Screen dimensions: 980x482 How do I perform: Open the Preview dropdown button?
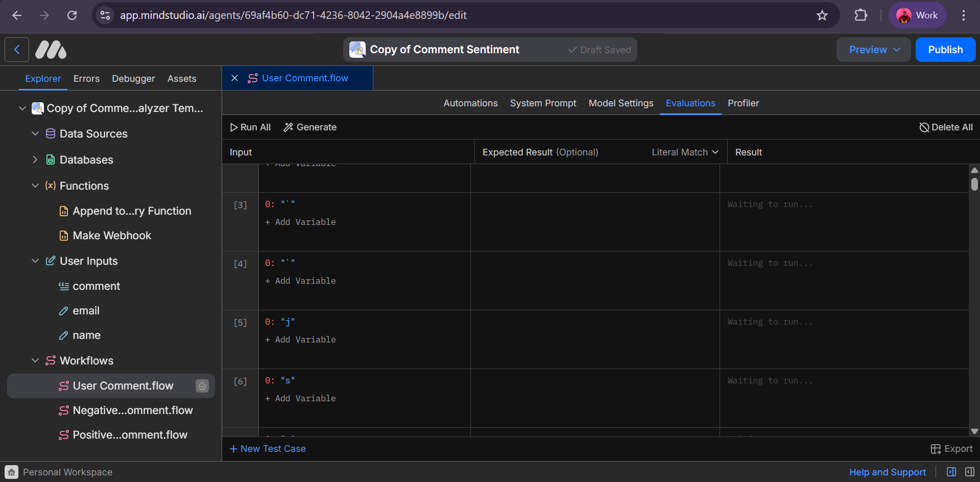click(x=873, y=50)
